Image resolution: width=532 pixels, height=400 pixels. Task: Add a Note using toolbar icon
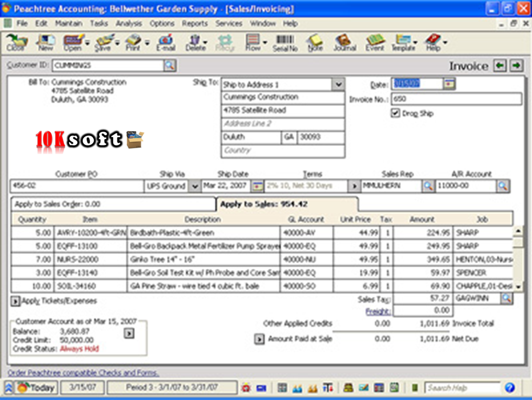click(315, 43)
